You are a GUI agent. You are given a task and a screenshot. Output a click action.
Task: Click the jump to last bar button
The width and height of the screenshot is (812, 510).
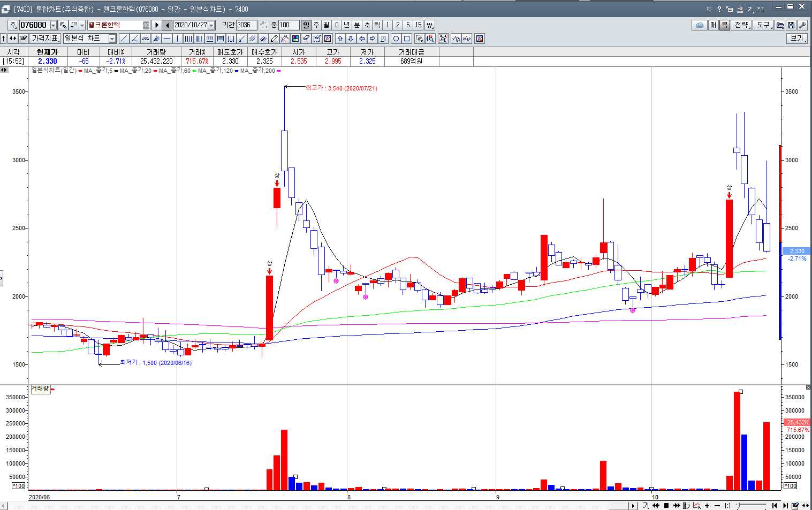[x=785, y=506]
